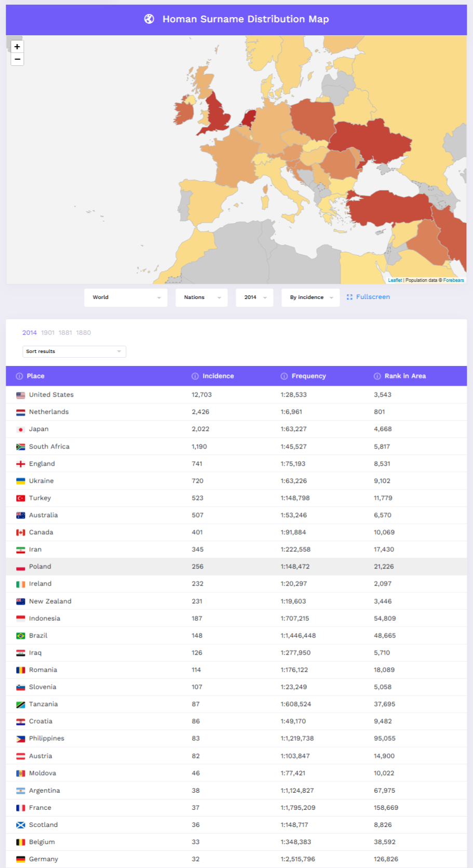Image resolution: width=473 pixels, height=868 pixels.
Task: Open the Sort results dropdown
Action: 74,351
